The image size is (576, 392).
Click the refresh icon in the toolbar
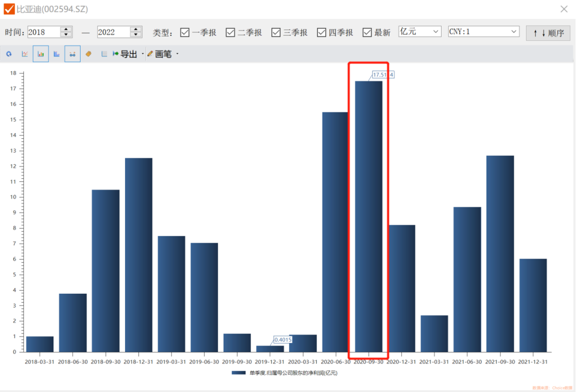pos(9,54)
